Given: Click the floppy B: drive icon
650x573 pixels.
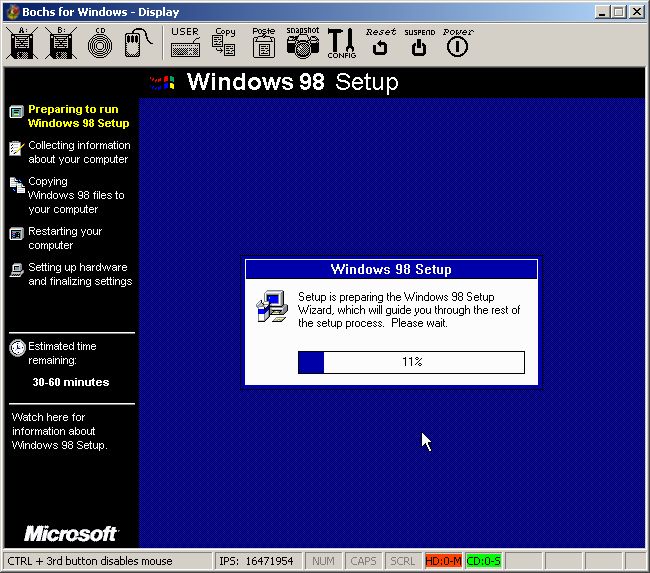Looking at the screenshot, I should pyautogui.click(x=61, y=43).
